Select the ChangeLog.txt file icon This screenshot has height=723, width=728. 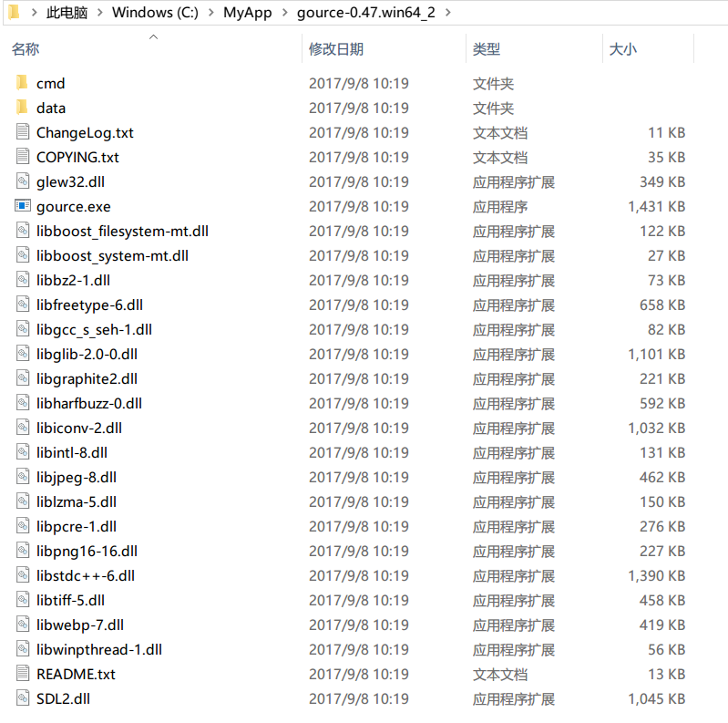tap(23, 132)
